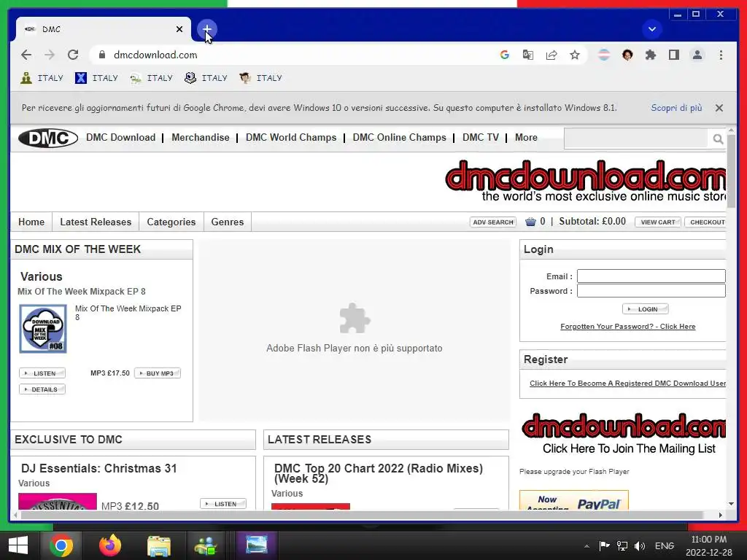Click VIEW CART button
Screen dimensions: 747x560
tap(657, 222)
